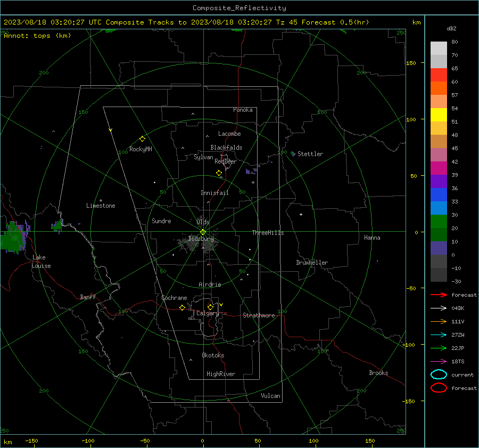Click the Brooks label

378,373
